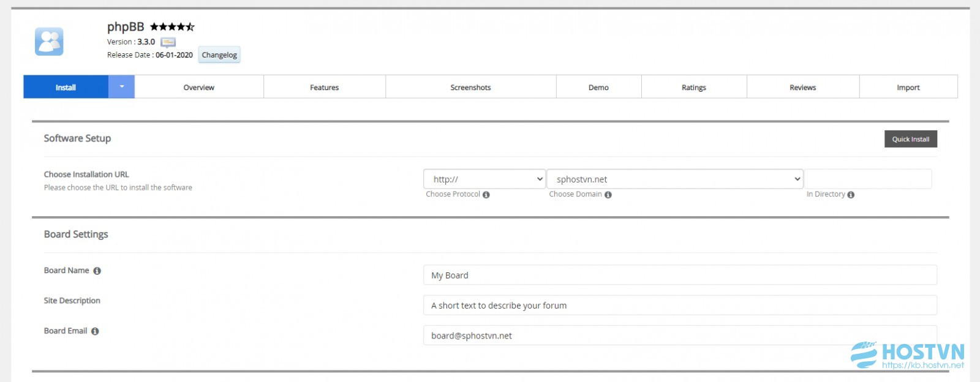Click the Site Description text field
980x382 pixels.
[x=680, y=305]
